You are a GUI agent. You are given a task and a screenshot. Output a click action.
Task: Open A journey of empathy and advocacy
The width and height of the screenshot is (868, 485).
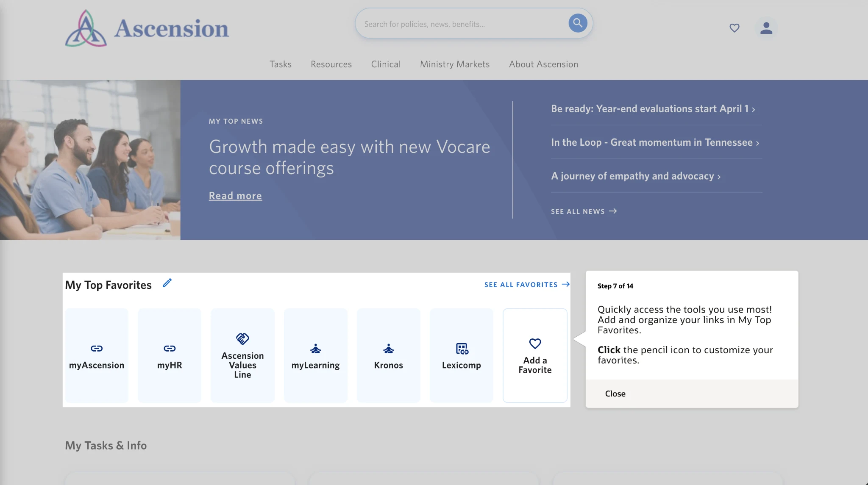[636, 176]
